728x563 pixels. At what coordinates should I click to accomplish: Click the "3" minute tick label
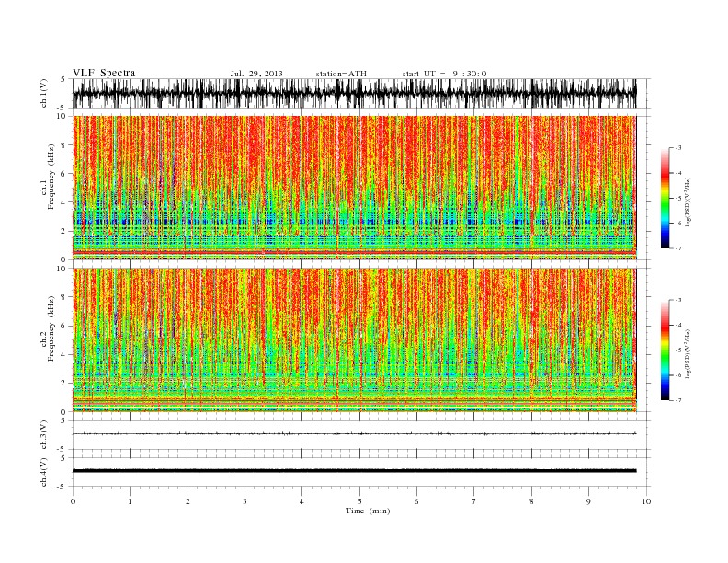(245, 501)
